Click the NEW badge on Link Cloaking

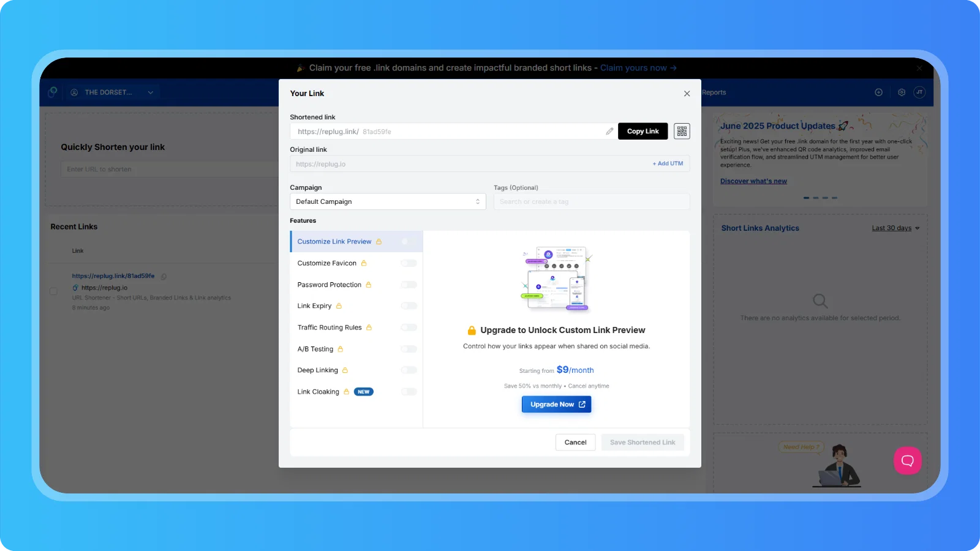click(364, 392)
